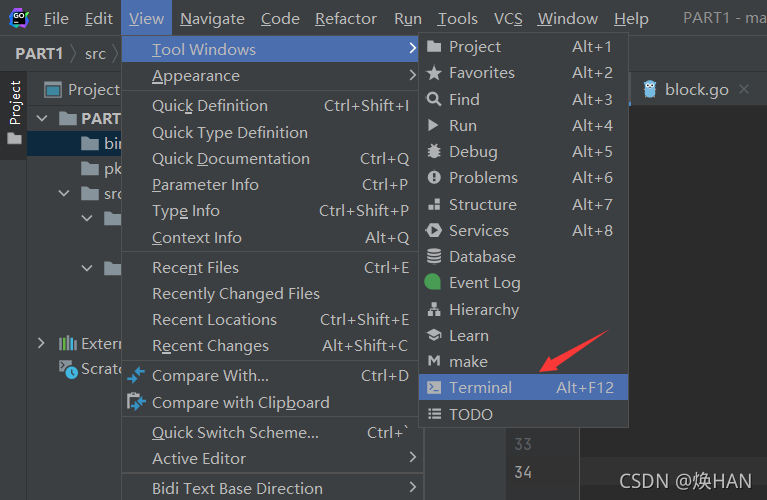Open the Navigate menu

tap(212, 19)
